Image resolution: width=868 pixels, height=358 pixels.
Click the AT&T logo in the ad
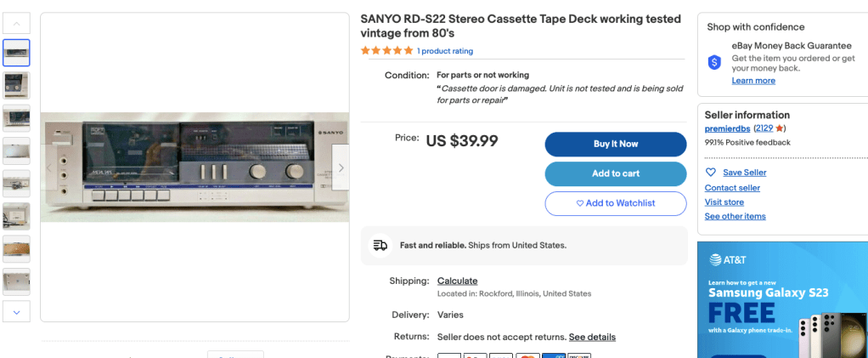click(728, 260)
